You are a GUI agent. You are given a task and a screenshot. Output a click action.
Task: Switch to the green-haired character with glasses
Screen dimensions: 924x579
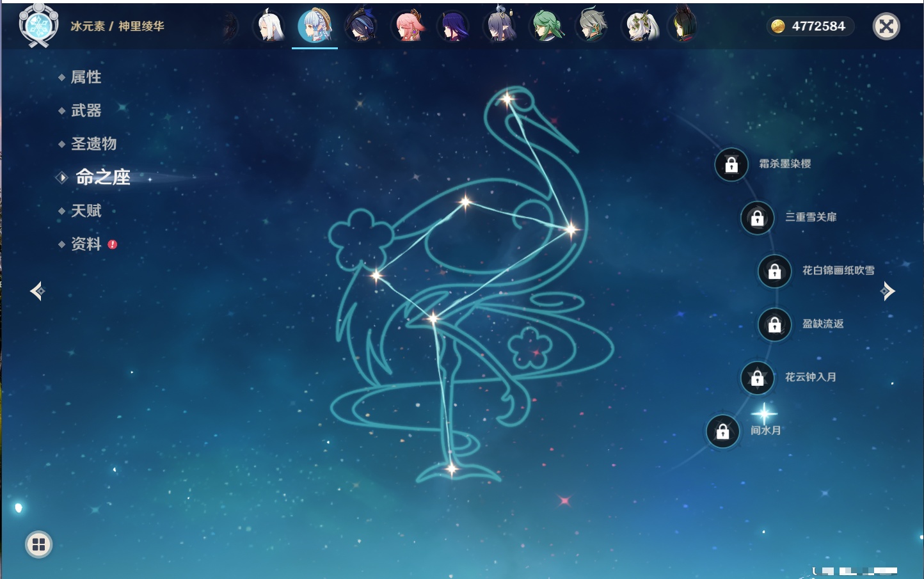point(547,27)
